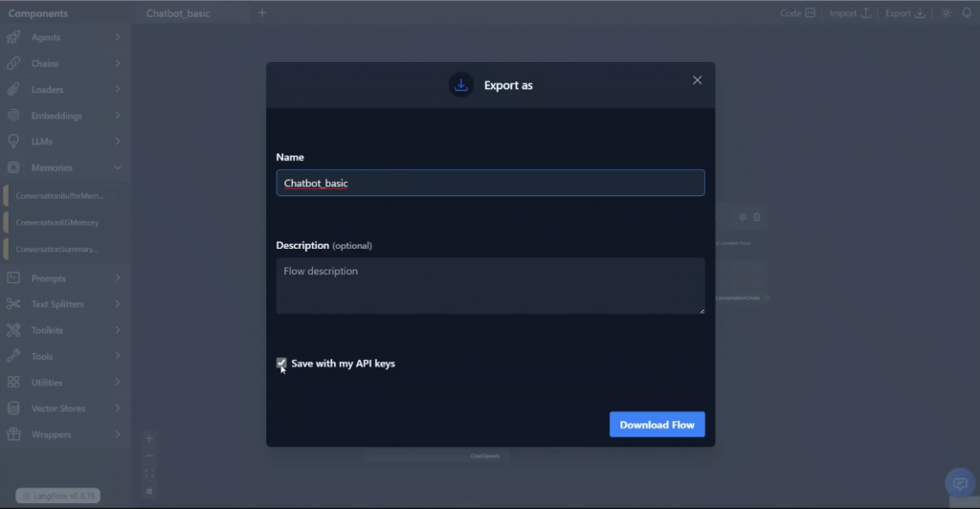
Task: Uncheck Save with my API keys
Action: click(x=281, y=363)
